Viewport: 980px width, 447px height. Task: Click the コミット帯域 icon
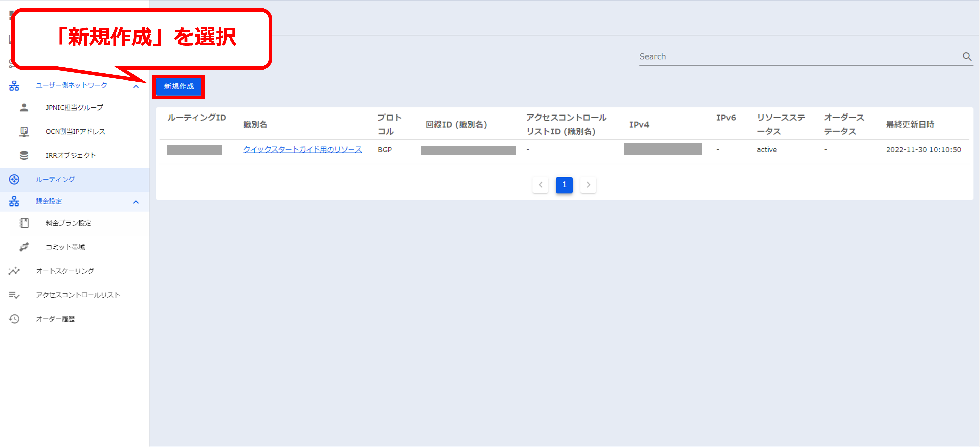pyautogui.click(x=24, y=247)
